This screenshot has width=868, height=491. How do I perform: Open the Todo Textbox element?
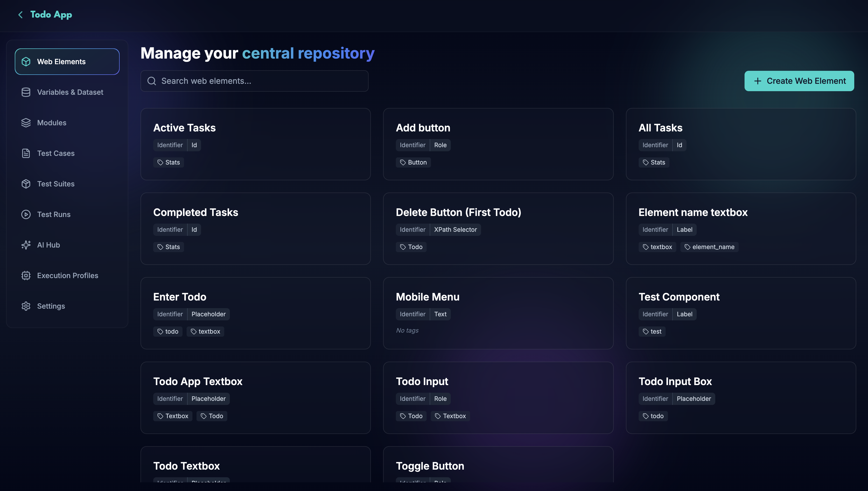255,465
